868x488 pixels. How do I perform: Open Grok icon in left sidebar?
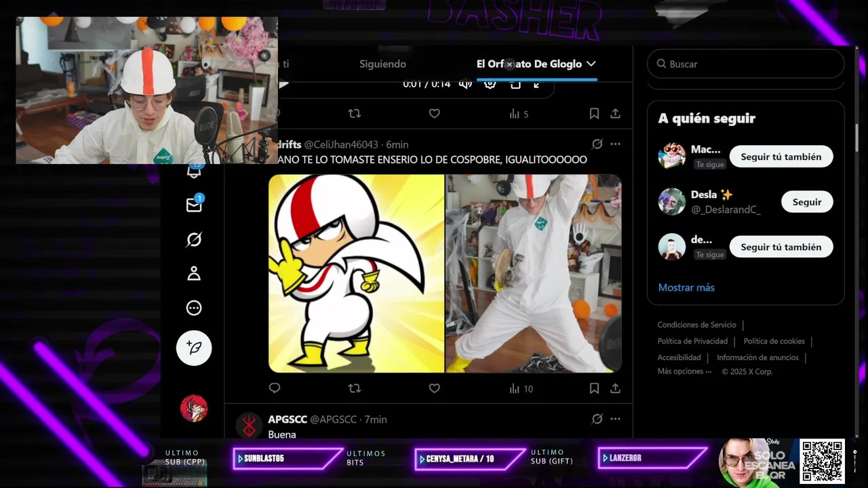tap(194, 240)
